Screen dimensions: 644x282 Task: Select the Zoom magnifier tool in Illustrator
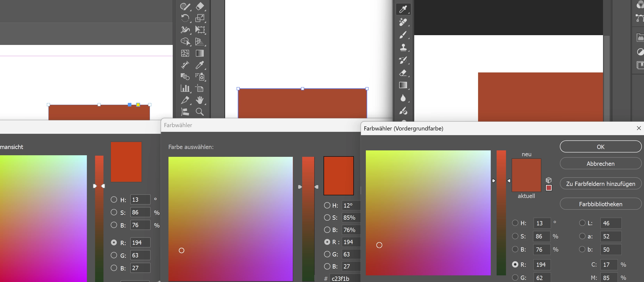pyautogui.click(x=200, y=112)
